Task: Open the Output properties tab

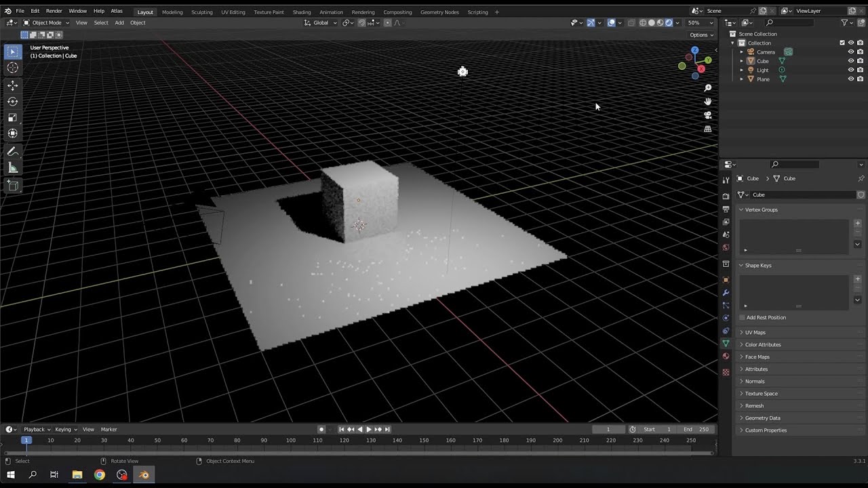Action: [x=726, y=209]
